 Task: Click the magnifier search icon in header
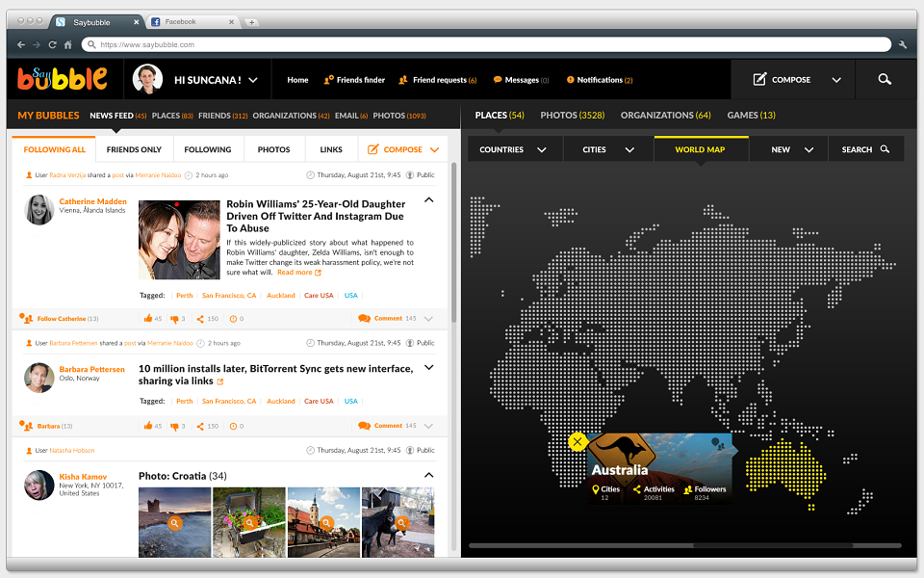[x=885, y=79]
